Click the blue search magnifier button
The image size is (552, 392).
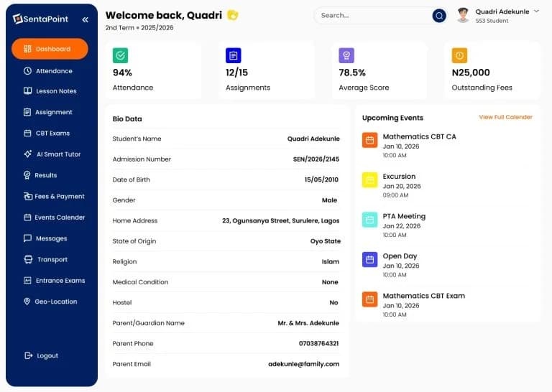click(439, 16)
